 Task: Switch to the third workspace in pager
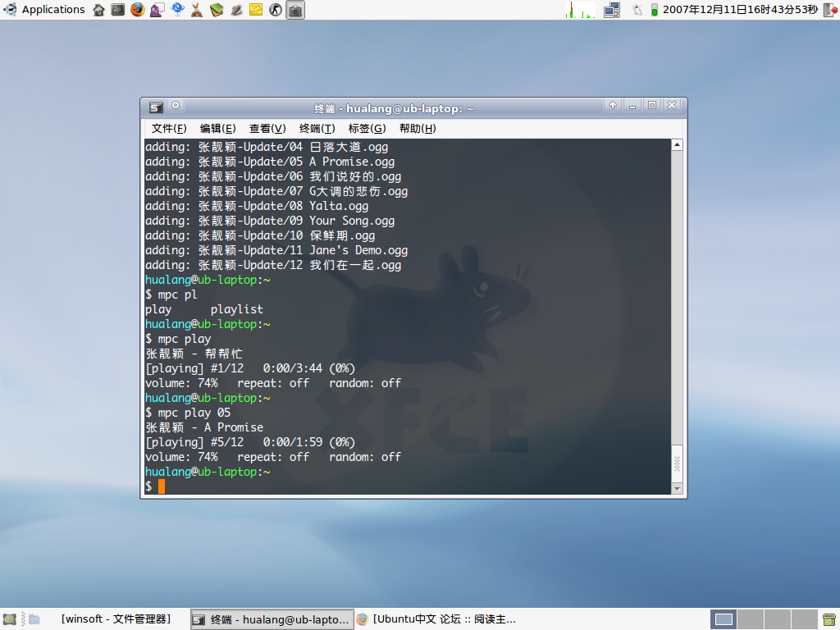(778, 619)
